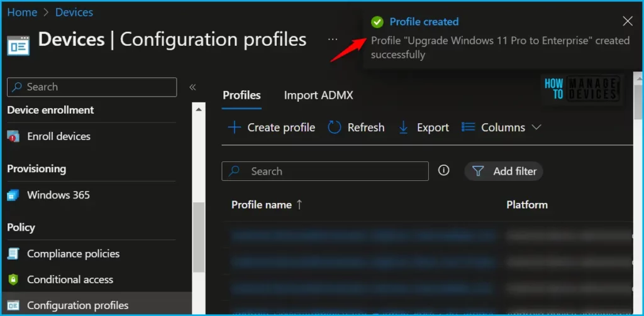Click the funnel icon in Add filter

478,171
